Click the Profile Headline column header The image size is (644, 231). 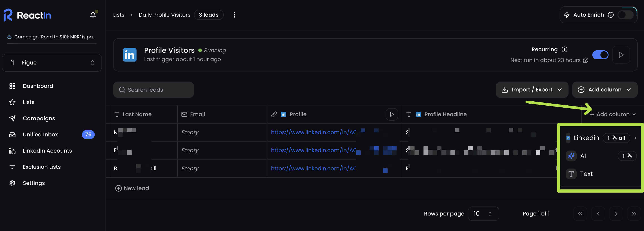coord(492,114)
